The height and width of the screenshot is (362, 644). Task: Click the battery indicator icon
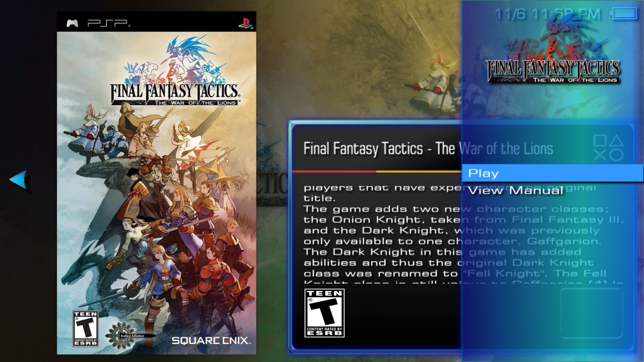pos(624,14)
